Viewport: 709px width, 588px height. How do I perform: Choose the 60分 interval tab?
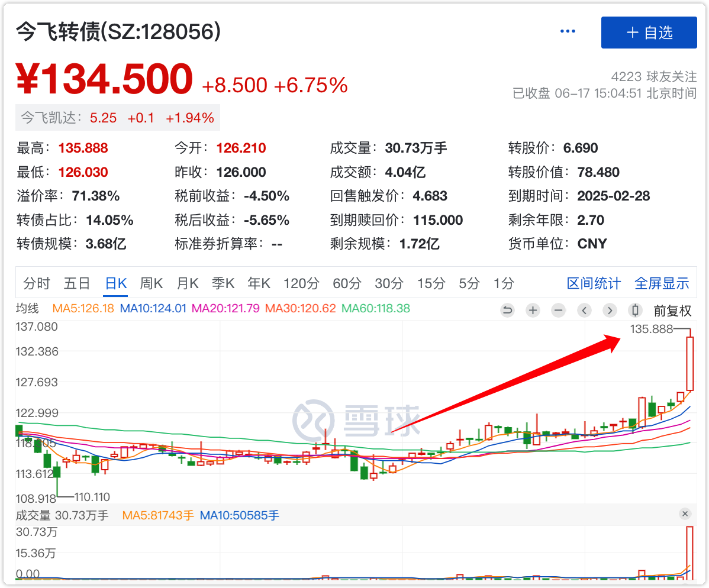347,283
